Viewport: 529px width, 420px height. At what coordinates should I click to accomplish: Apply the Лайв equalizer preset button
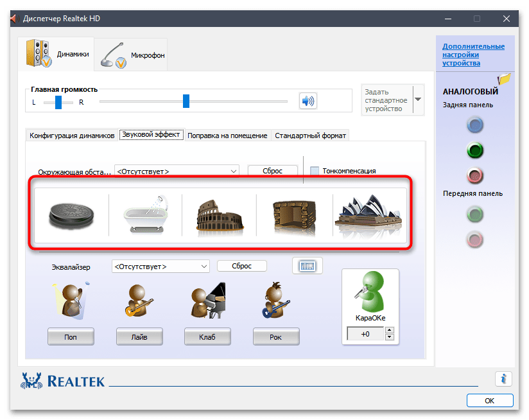pos(139,337)
